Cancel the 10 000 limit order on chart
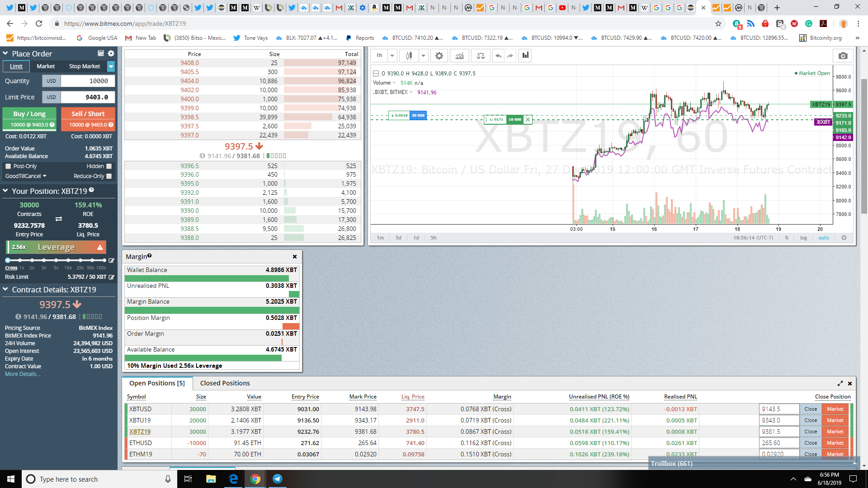Viewport: 868px width, 488px height. [x=528, y=119]
